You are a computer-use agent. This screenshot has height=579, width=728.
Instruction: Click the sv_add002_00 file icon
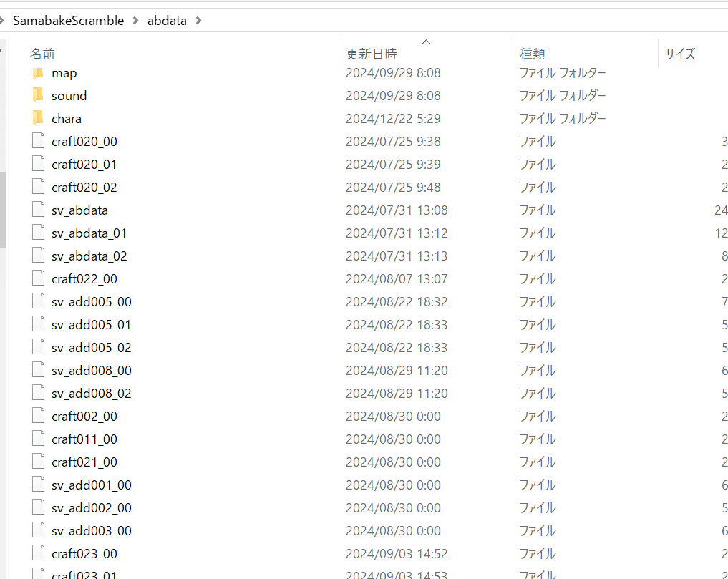pos(38,507)
